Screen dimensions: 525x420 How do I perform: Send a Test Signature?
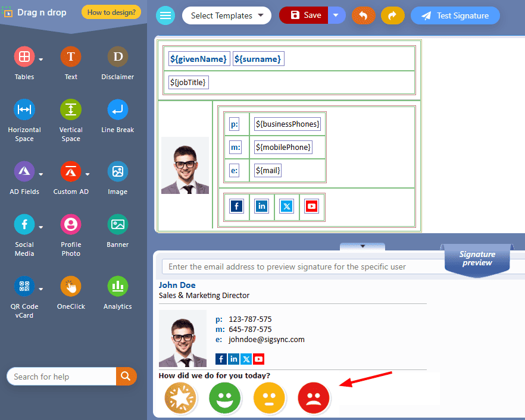[x=455, y=15]
